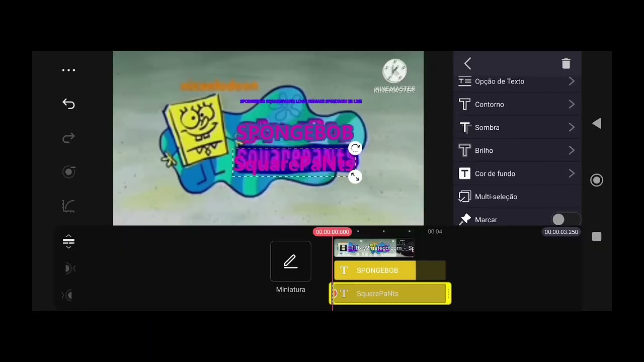The image size is (644, 362).
Task: Expand the chevron next to Cor de fundo
Action: (x=572, y=174)
